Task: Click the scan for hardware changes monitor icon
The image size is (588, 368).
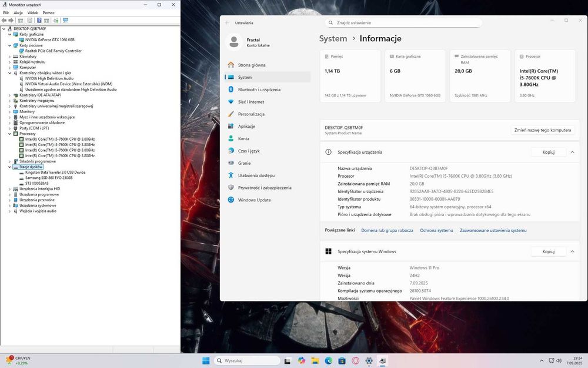Action: click(x=66, y=20)
